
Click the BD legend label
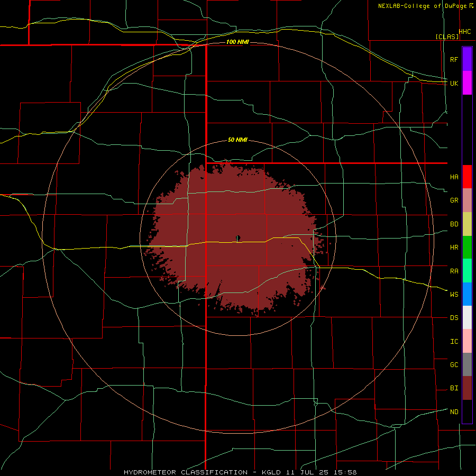pos(454,224)
